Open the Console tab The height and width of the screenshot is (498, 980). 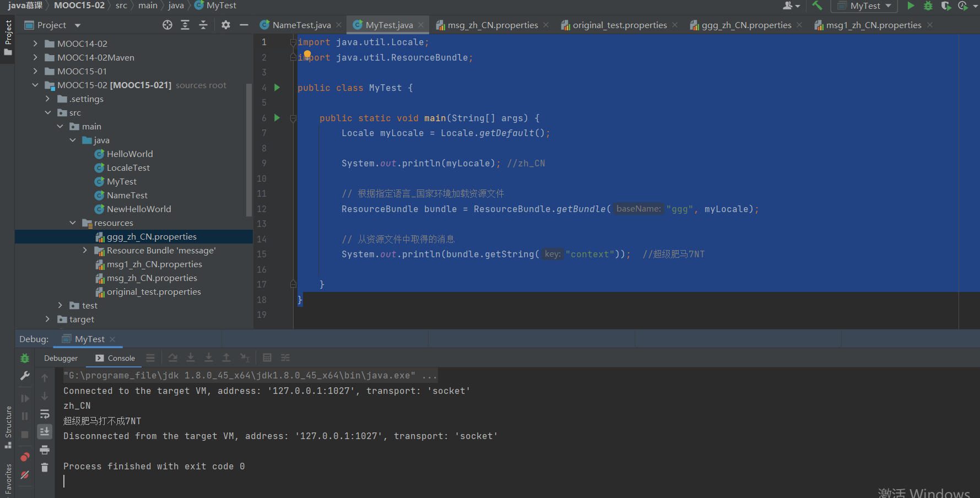pyautogui.click(x=115, y=358)
